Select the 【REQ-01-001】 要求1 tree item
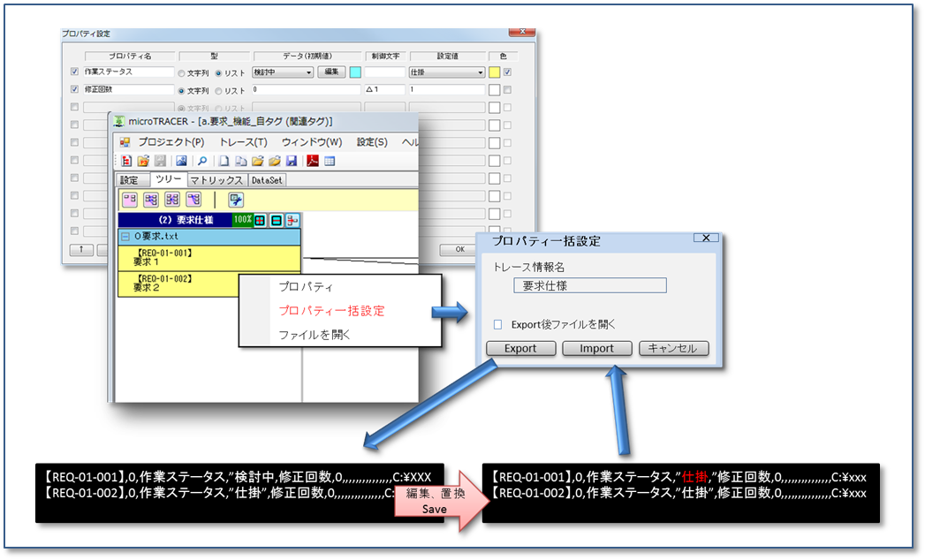The height and width of the screenshot is (560, 925). 209,258
